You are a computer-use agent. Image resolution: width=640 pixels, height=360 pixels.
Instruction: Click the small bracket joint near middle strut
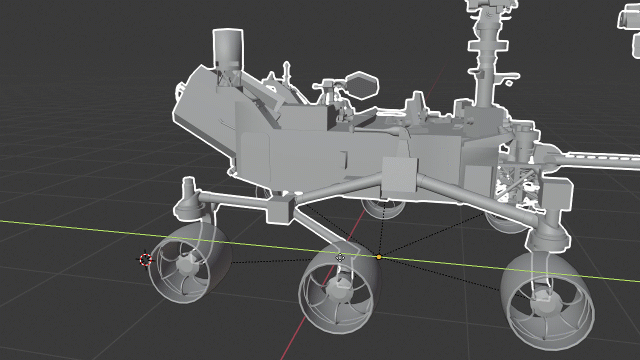pyautogui.click(x=279, y=210)
